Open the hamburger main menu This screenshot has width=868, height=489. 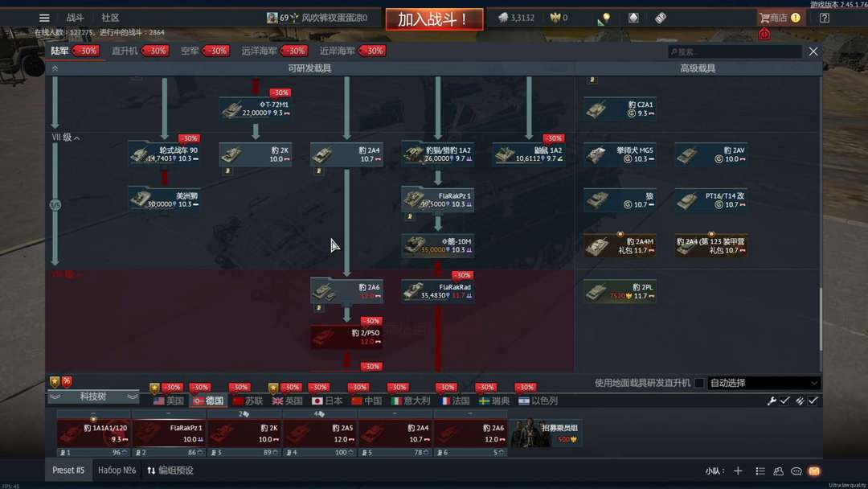pyautogui.click(x=44, y=18)
